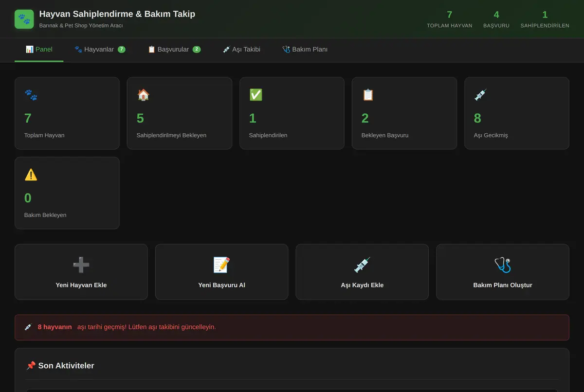
Task: Click the memo icon on Yeni Başvuru Al
Action: (221, 265)
